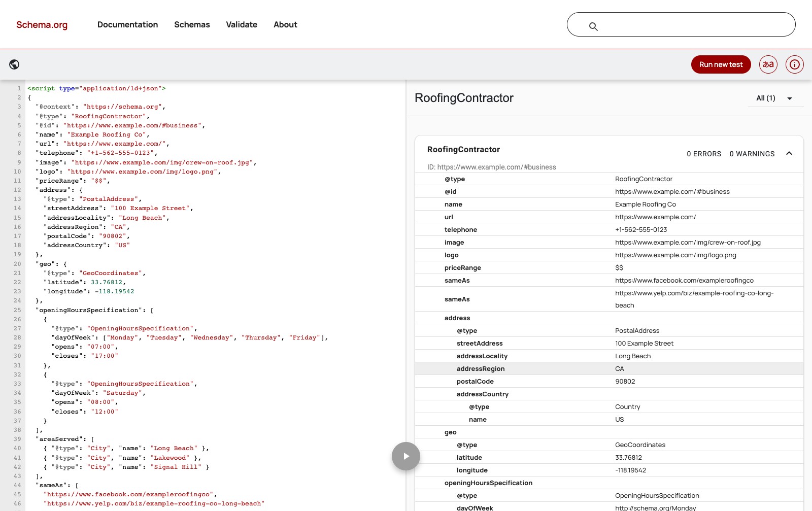Focus the site search input field
Viewport: 812px width, 511px height.
pos(681,24)
